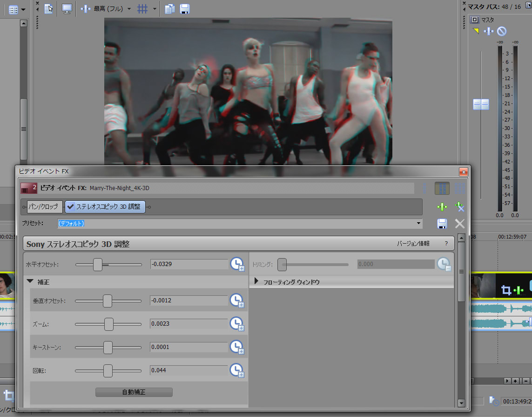Screen dimensions: 532x417
Task: Click the 垂直オフセット slider handle
Action: (x=108, y=301)
